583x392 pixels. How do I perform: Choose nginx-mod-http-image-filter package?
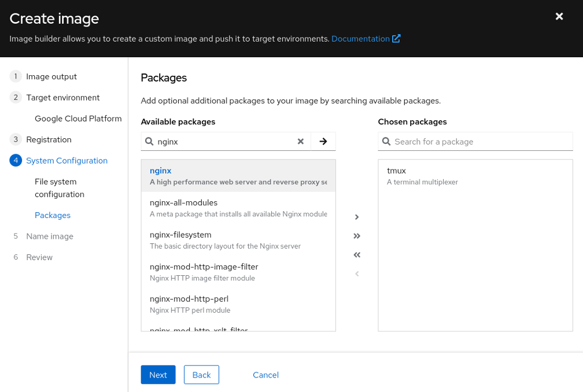coord(238,272)
